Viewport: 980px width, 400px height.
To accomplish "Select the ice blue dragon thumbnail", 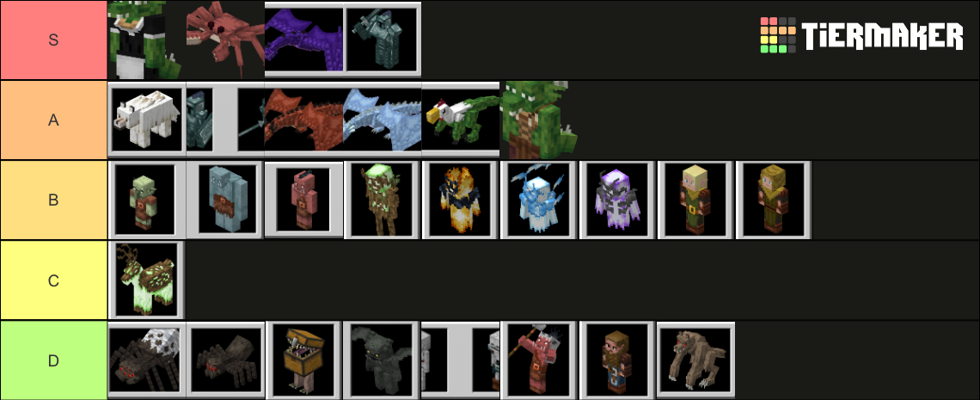I will [382, 120].
